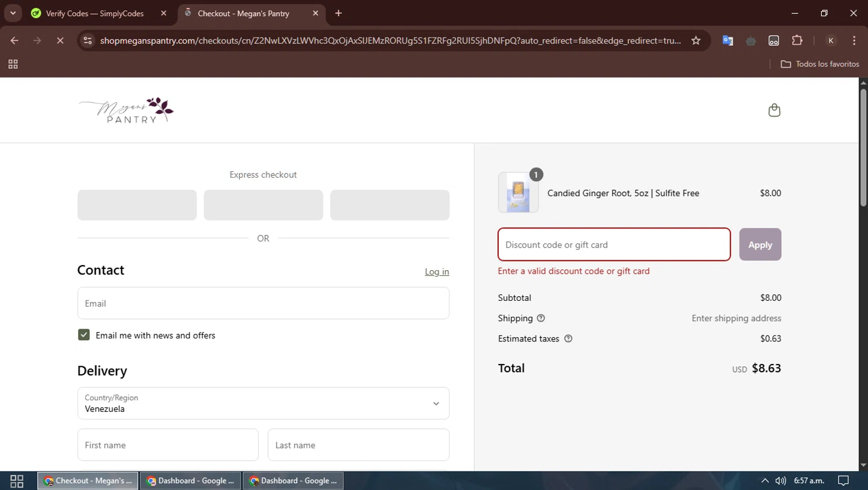Show hidden system tray icons

click(x=765, y=481)
